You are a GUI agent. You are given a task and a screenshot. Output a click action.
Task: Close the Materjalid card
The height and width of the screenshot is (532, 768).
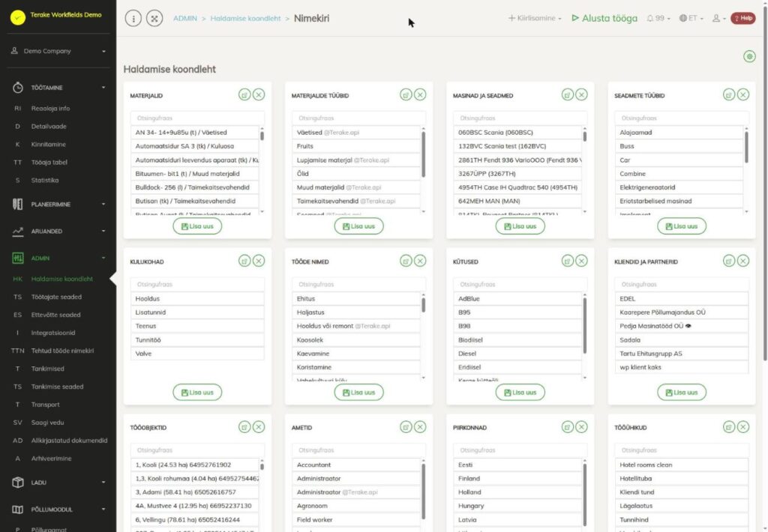259,95
